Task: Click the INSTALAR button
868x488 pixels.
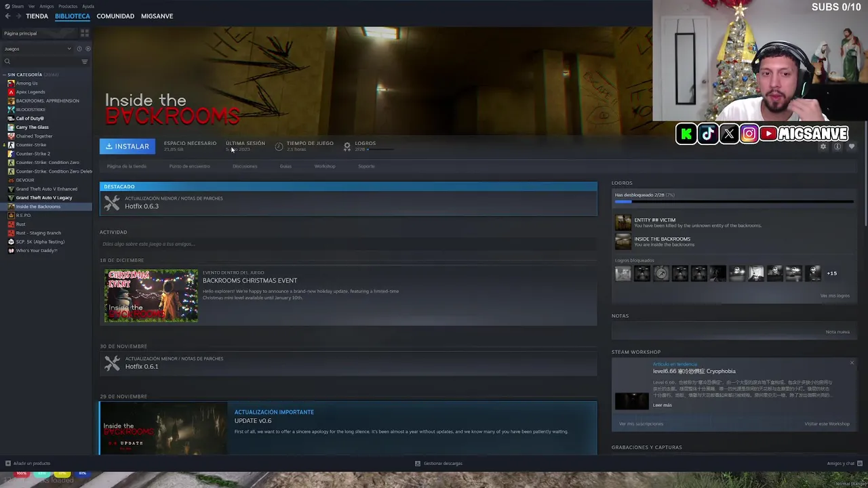Action: coord(127,146)
